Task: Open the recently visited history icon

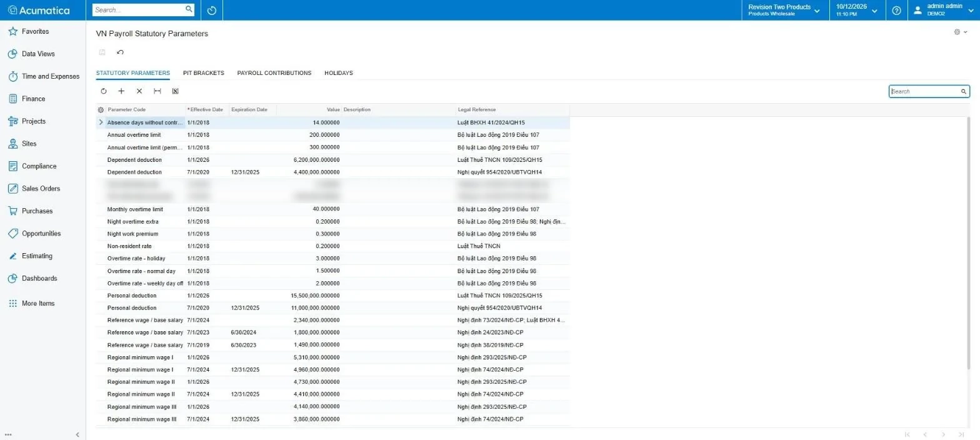Action: click(211, 10)
